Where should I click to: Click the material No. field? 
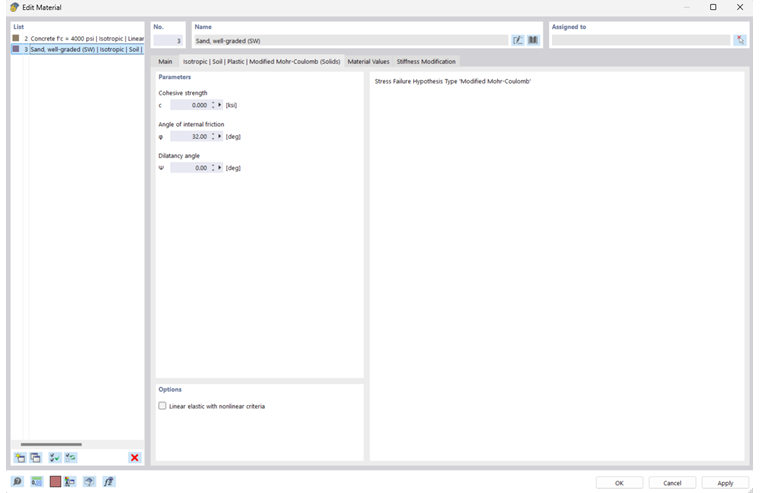(168, 41)
